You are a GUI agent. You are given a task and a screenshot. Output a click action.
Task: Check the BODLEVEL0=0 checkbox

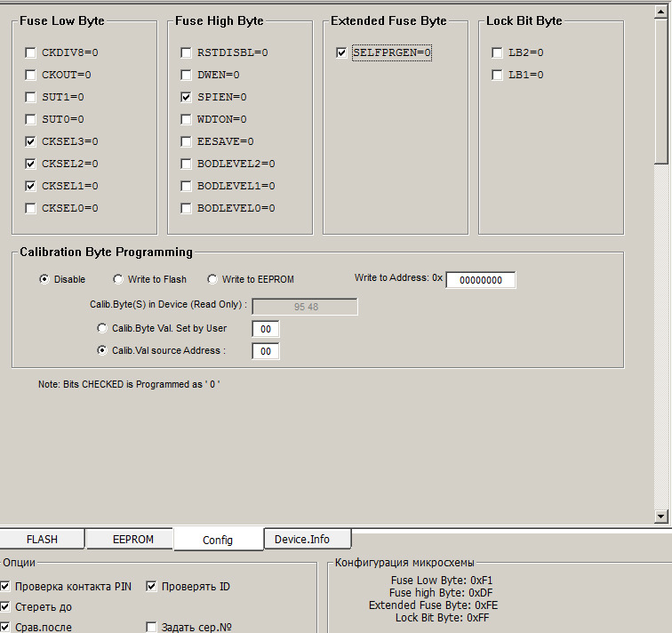(186, 209)
